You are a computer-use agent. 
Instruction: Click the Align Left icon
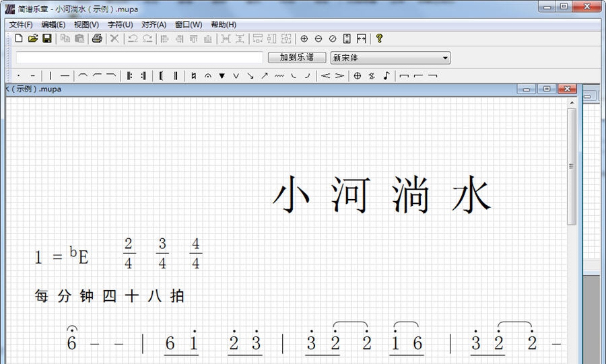165,38
